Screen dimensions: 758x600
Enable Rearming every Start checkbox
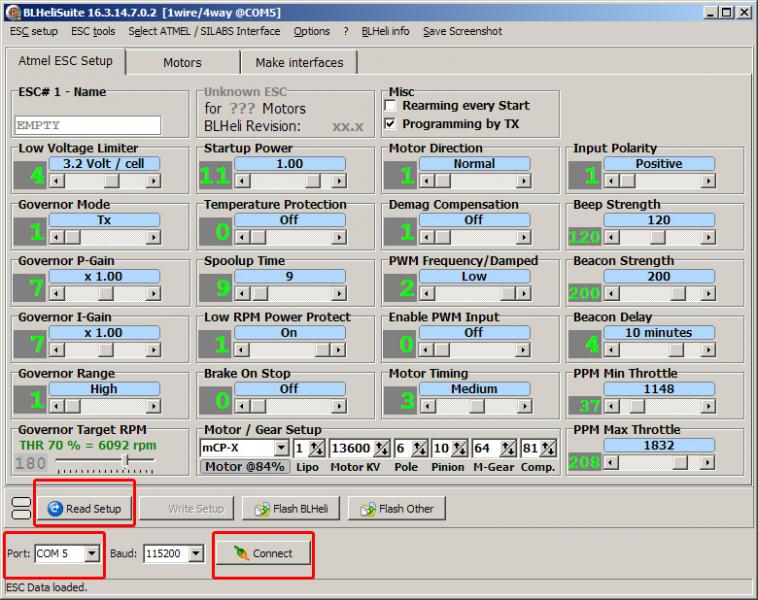click(x=392, y=106)
